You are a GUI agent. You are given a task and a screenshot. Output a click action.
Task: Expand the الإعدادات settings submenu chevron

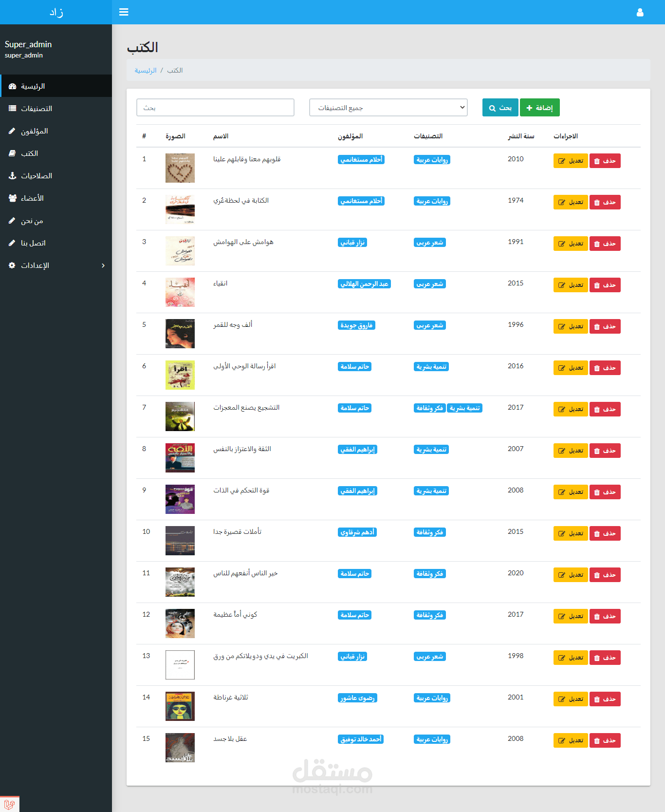coord(103,265)
